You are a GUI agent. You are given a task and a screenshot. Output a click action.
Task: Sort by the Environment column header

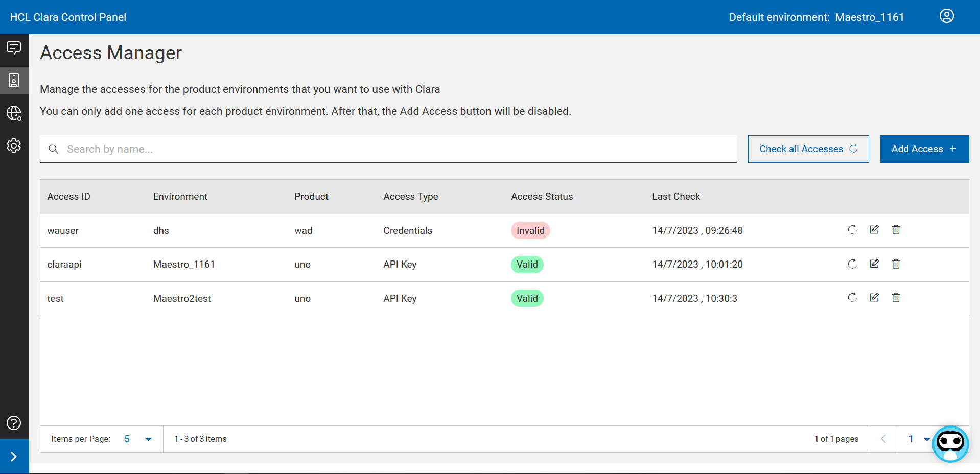point(180,197)
